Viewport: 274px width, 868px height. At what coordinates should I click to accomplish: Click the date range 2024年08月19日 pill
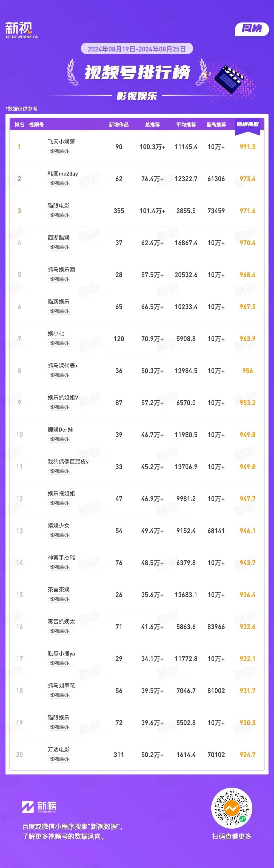[137, 49]
